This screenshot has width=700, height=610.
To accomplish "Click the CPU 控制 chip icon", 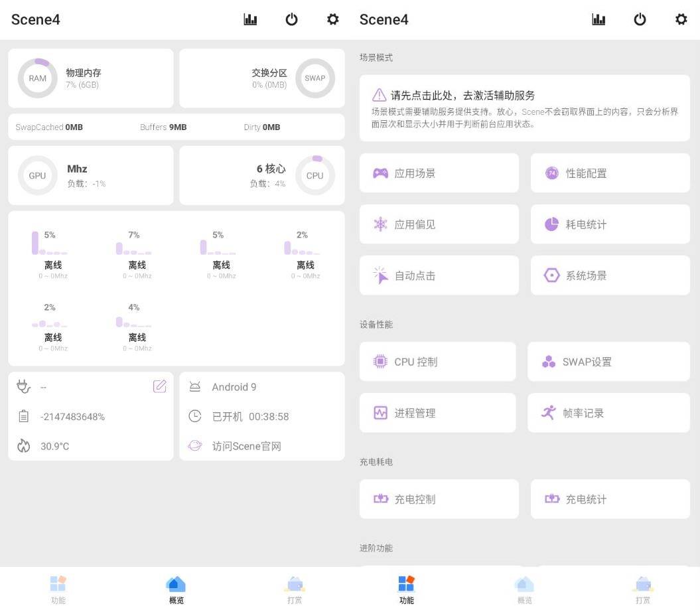I will [x=380, y=361].
